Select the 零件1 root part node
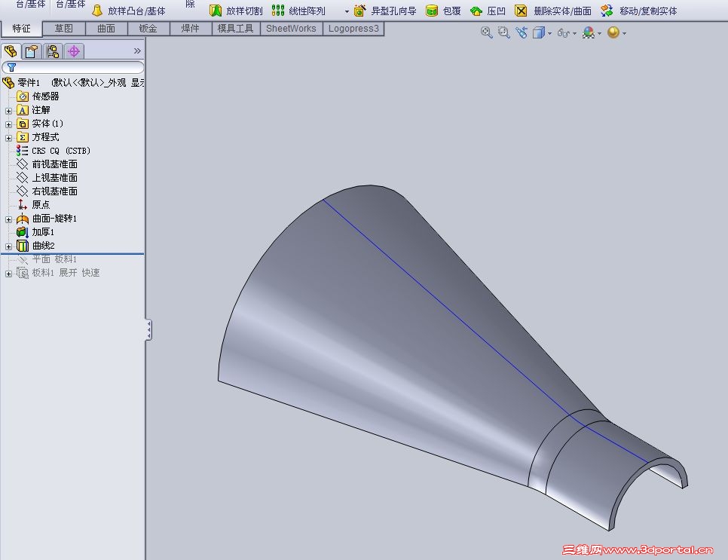This screenshot has height=560, width=728. [x=73, y=83]
